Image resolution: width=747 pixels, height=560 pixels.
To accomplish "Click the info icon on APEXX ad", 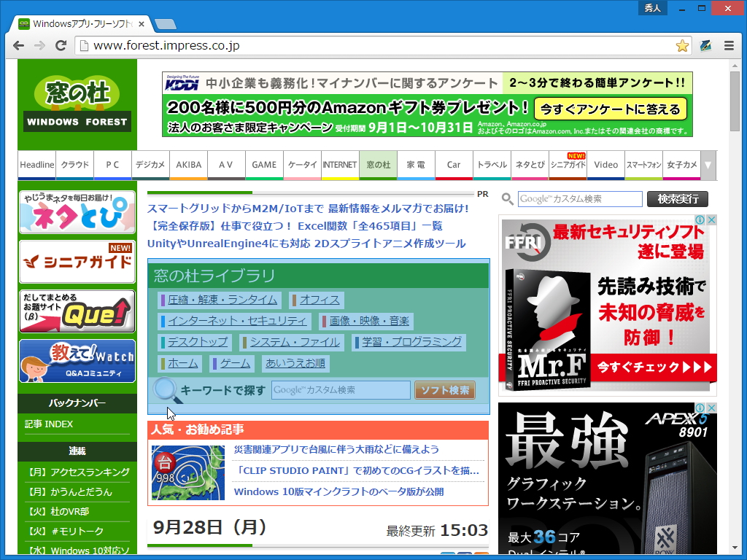I will (x=700, y=408).
